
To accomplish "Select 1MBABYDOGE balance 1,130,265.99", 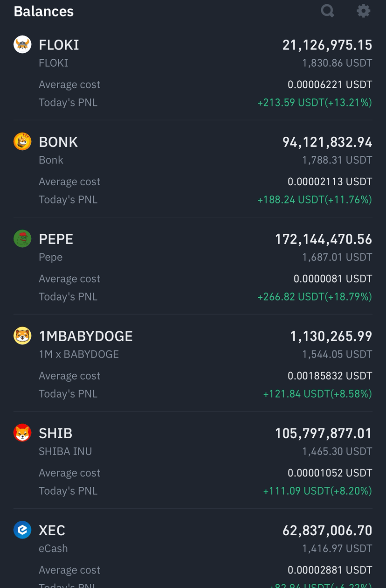I will tap(331, 336).
